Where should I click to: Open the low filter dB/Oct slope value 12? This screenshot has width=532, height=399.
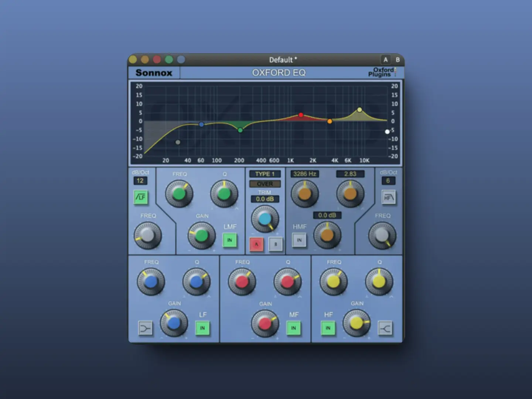pyautogui.click(x=140, y=181)
